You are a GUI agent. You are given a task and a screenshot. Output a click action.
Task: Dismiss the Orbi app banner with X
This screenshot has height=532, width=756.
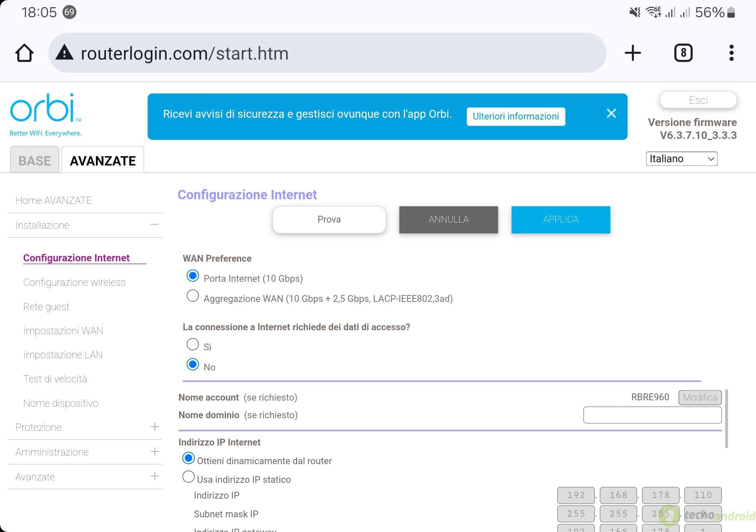pos(611,113)
